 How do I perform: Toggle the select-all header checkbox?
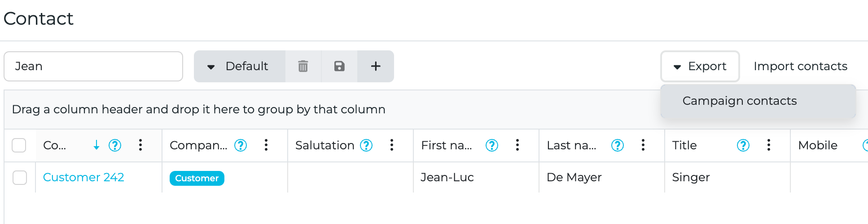pyautogui.click(x=19, y=145)
